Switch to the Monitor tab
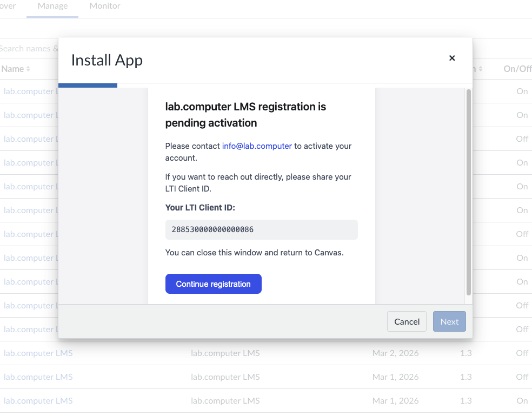Viewport: 532px width, 415px height. pyautogui.click(x=105, y=6)
